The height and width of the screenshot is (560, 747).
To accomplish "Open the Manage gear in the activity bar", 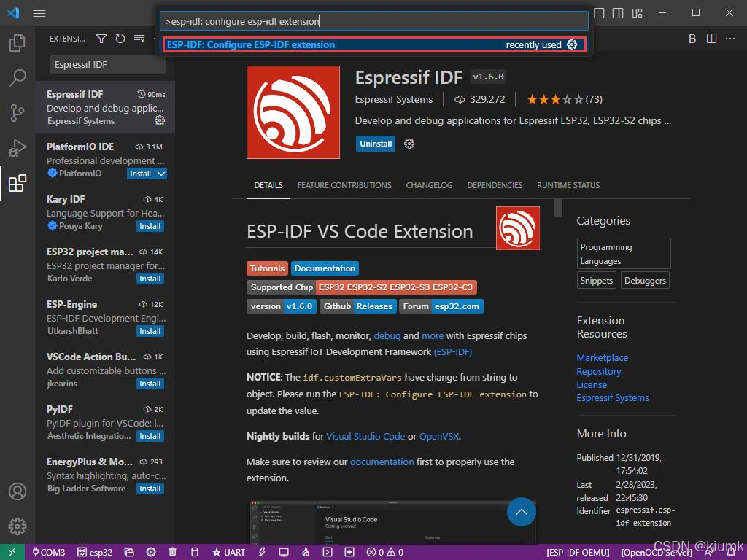I will (18, 526).
